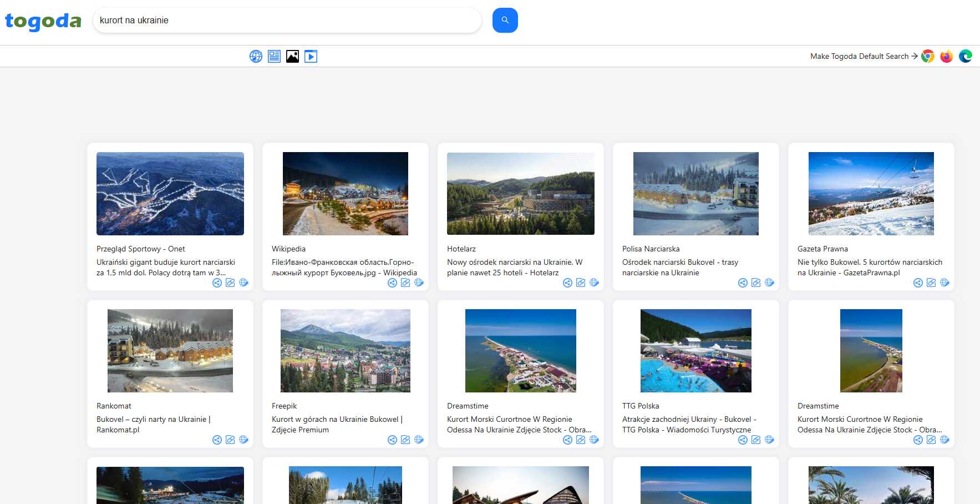
Task: Share the Rankomat result
Action: click(x=217, y=440)
